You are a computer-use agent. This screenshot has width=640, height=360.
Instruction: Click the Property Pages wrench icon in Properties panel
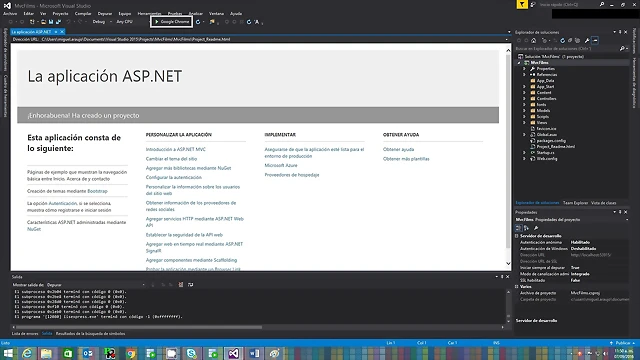(536, 228)
